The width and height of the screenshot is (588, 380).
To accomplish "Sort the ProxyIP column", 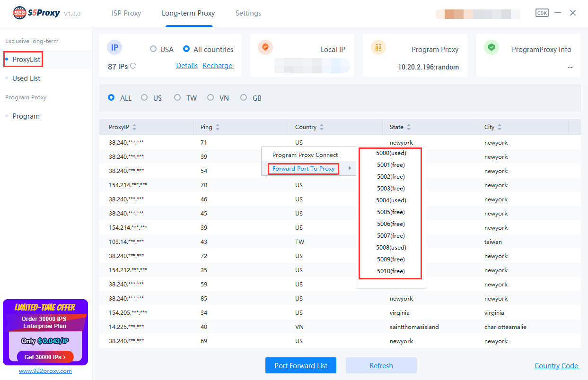I will (134, 127).
